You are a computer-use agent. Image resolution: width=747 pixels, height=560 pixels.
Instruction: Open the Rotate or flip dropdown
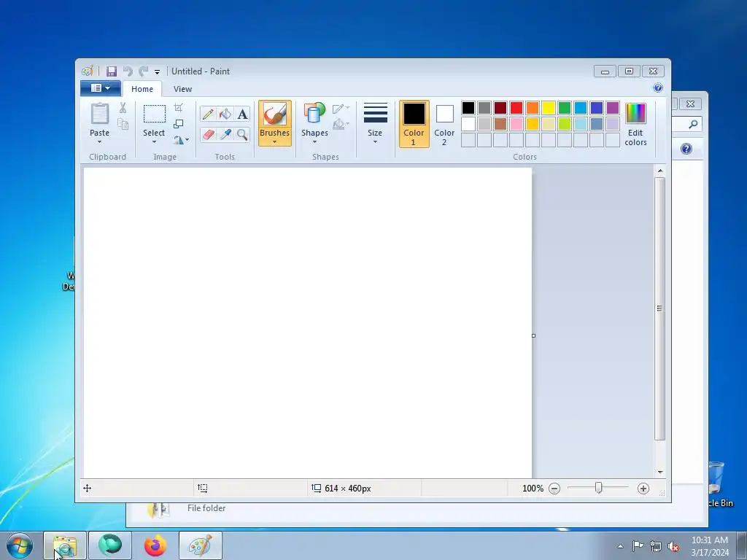click(x=181, y=140)
